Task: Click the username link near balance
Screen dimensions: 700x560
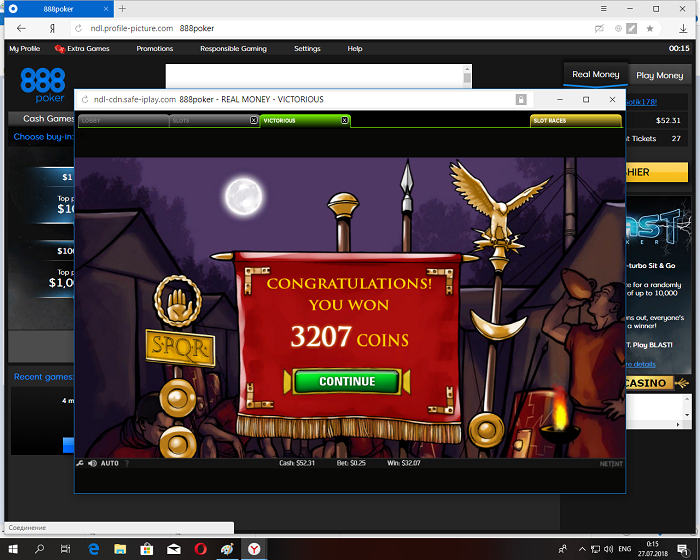Action: coord(641,102)
